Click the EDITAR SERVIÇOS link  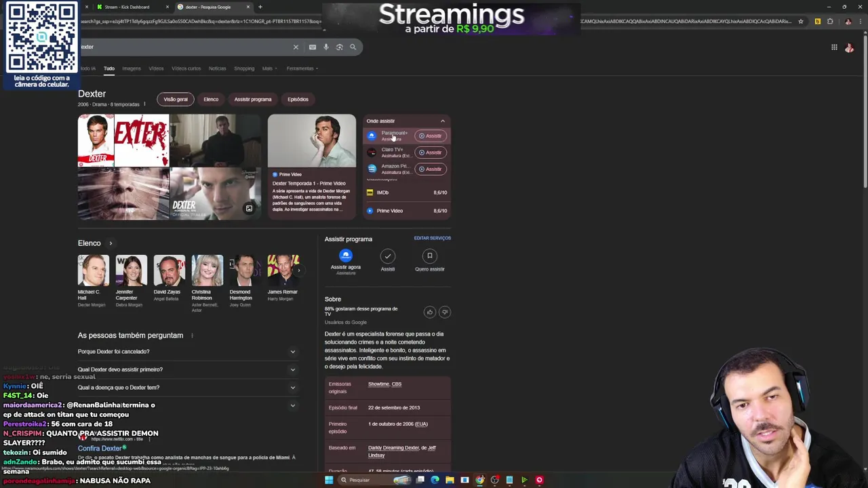pos(432,239)
